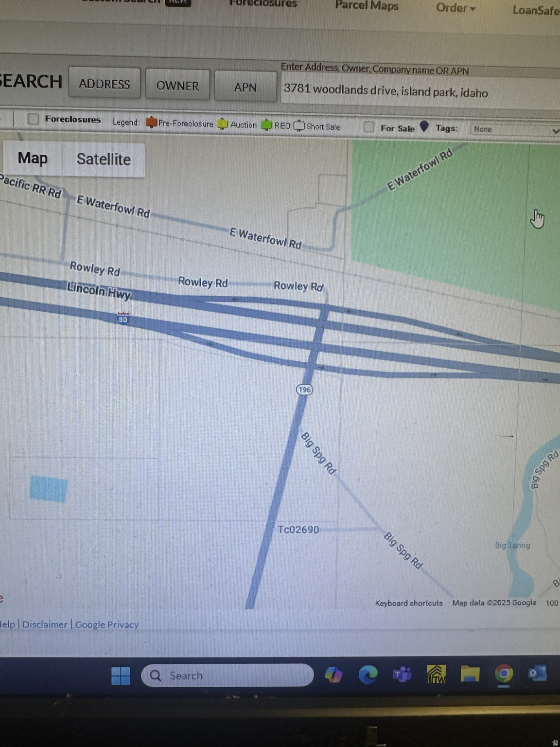Click the OWNER search button

coord(177,86)
